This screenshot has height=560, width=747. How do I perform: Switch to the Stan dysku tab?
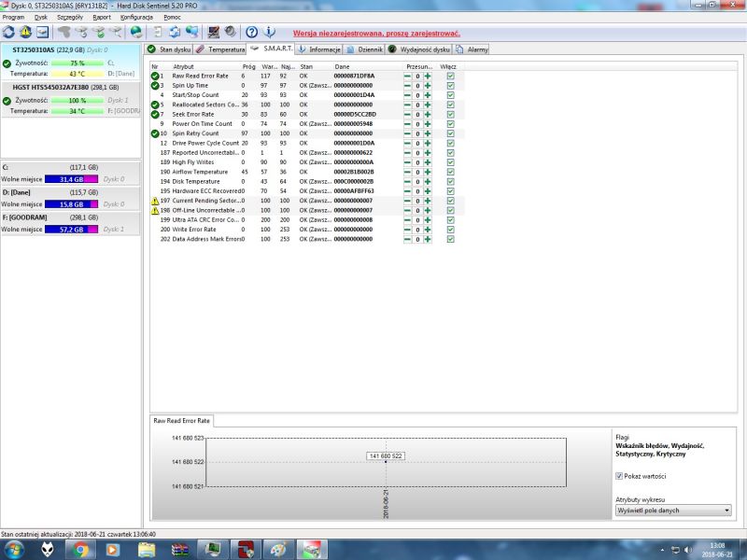click(169, 49)
